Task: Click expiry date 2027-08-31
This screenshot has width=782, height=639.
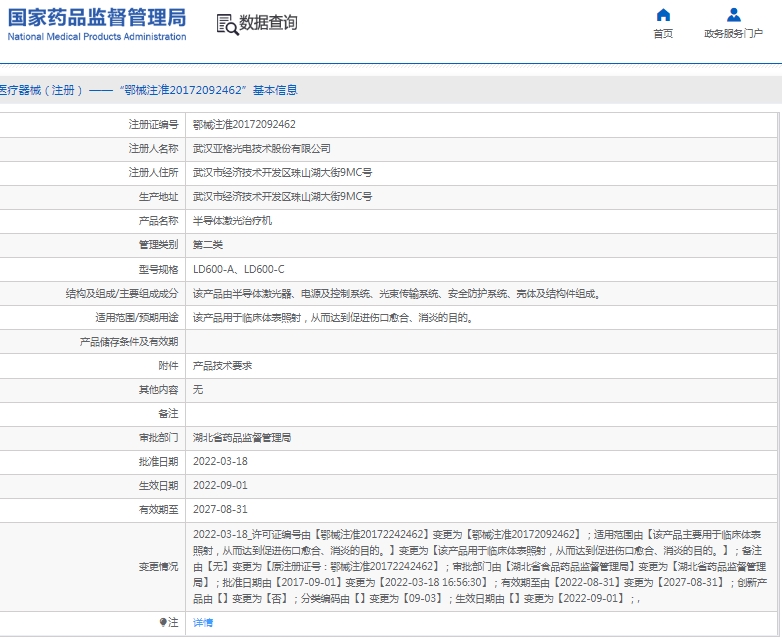Action: pos(220,509)
